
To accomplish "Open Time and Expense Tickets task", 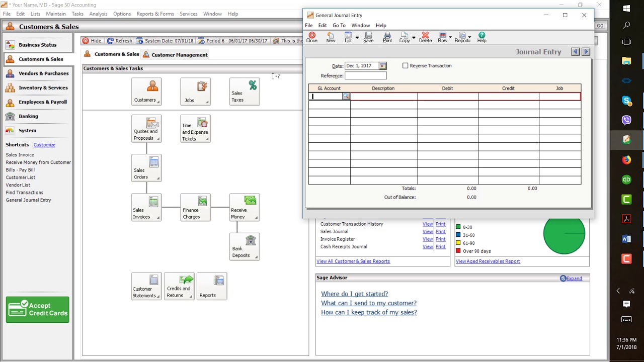I will click(196, 129).
